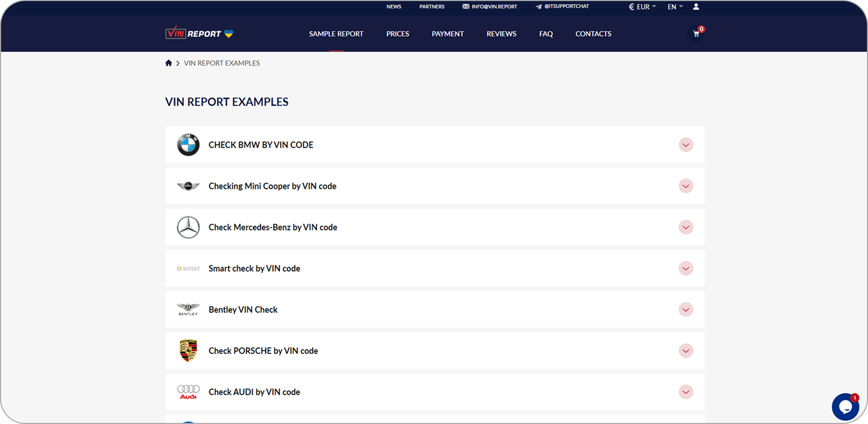Image resolution: width=868 pixels, height=424 pixels.
Task: Expand the BMW row chevron
Action: click(x=686, y=145)
